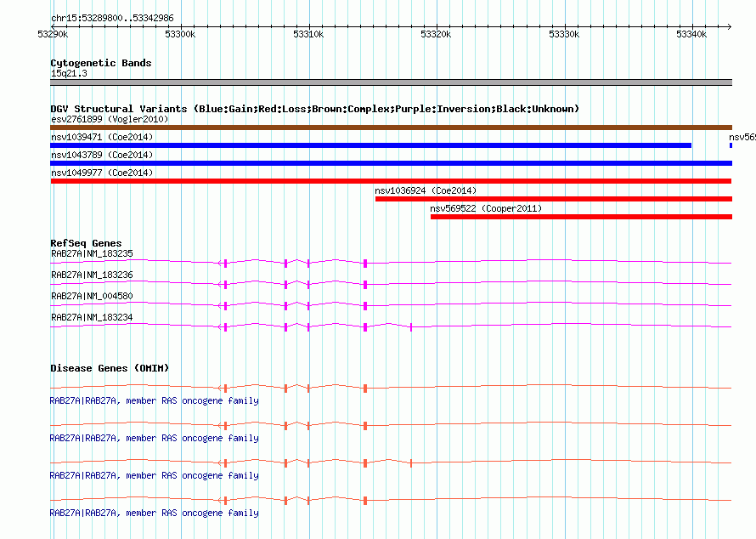Open the DGV Structural Variants track title
756x539 pixels.
point(314,109)
